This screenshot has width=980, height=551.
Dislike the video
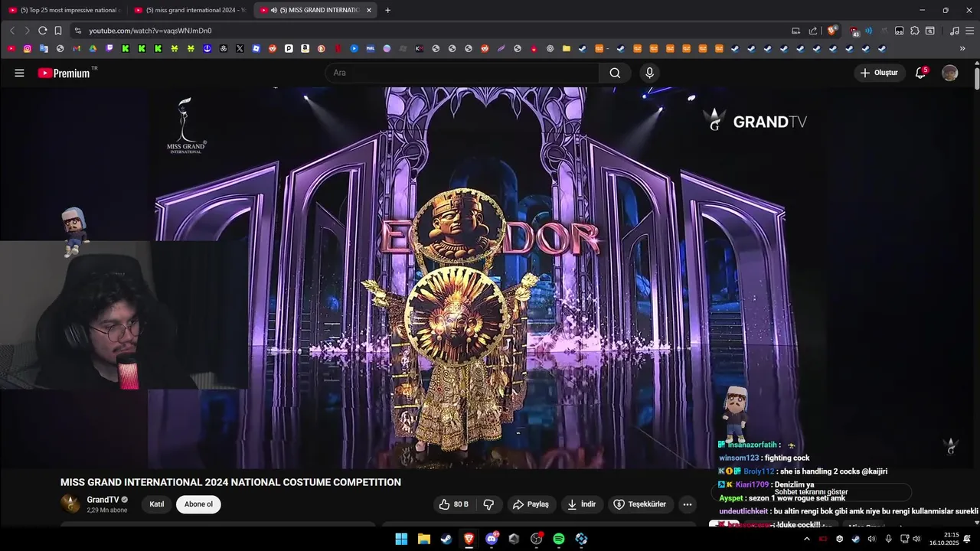pos(488,504)
